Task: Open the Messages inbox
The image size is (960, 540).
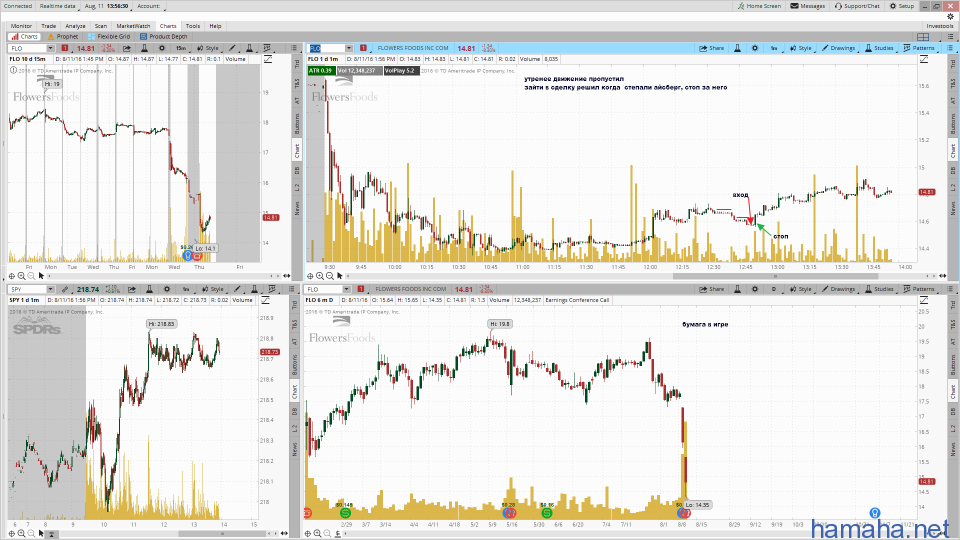Action: pos(807,6)
